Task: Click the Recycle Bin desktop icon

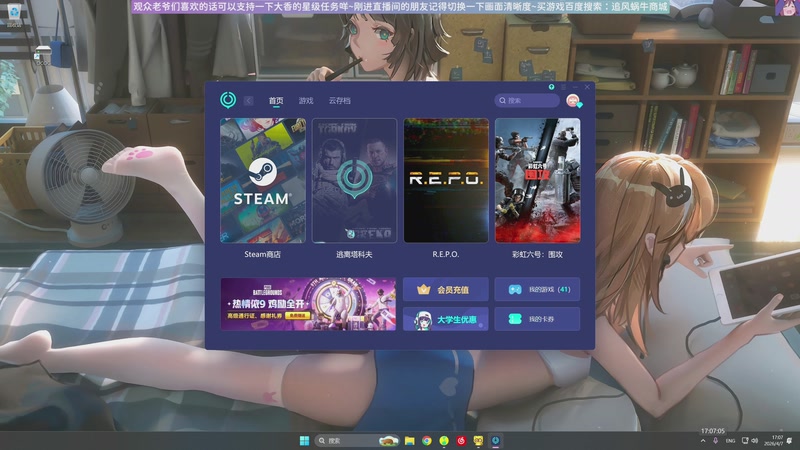Action: click(14, 14)
